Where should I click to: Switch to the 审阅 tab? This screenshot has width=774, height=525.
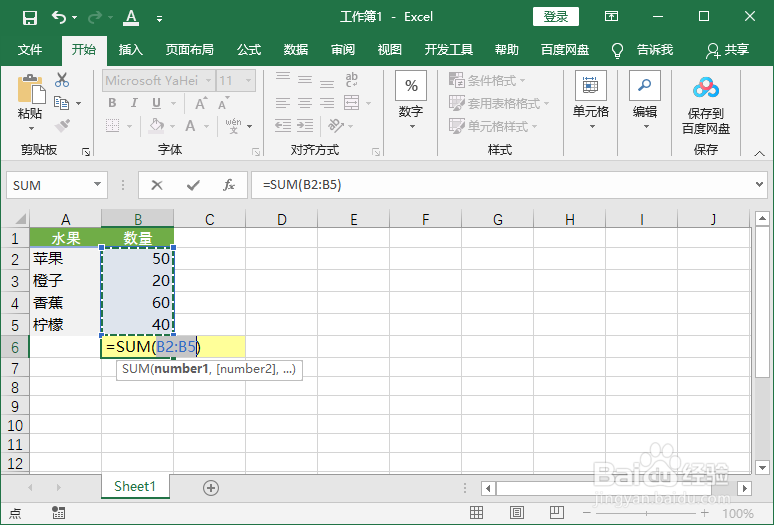coord(343,50)
